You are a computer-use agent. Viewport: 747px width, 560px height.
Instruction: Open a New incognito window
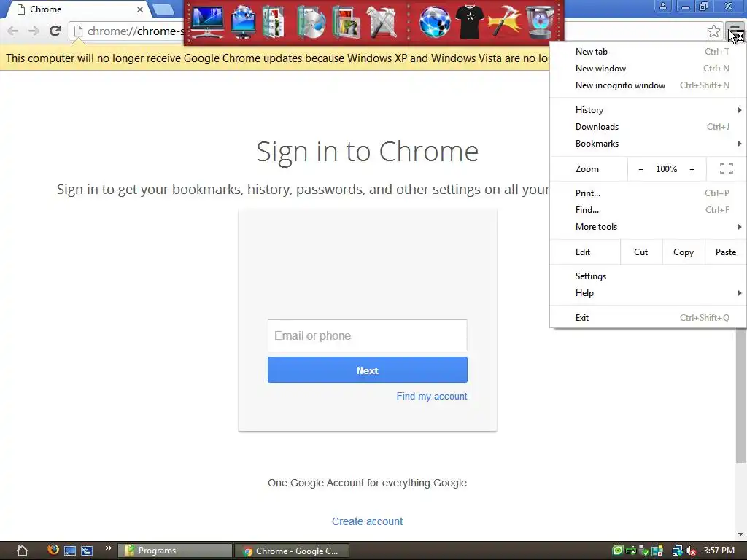[648, 85]
